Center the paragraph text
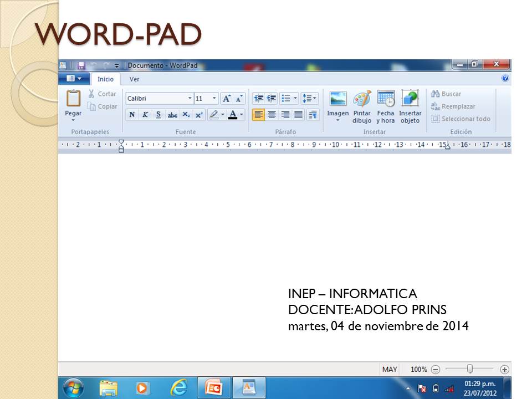 (x=272, y=115)
